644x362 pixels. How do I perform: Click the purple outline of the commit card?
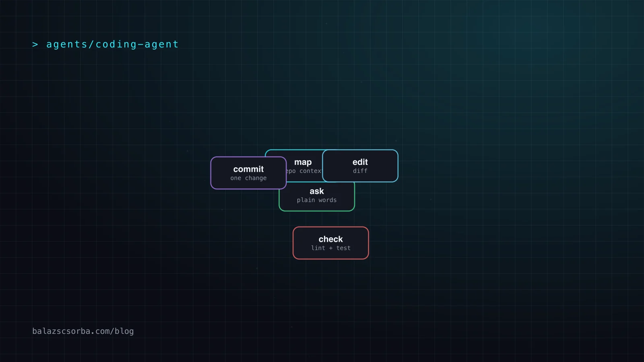(211, 173)
